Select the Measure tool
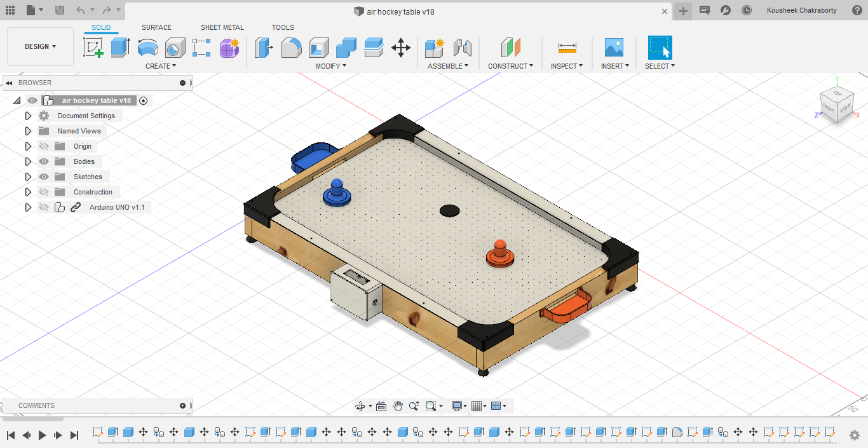This screenshot has width=868, height=448. point(567,48)
